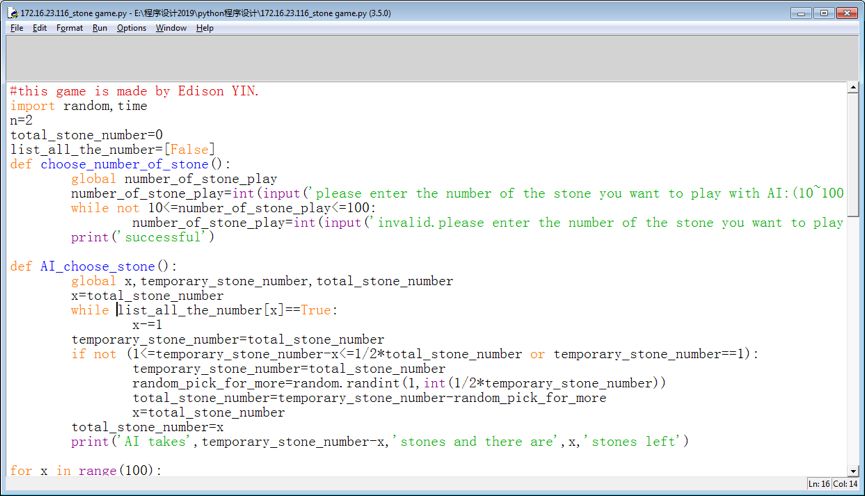This screenshot has height=496, width=865.
Task: Click the 'for x in range(100):' line
Action: [x=86, y=470]
